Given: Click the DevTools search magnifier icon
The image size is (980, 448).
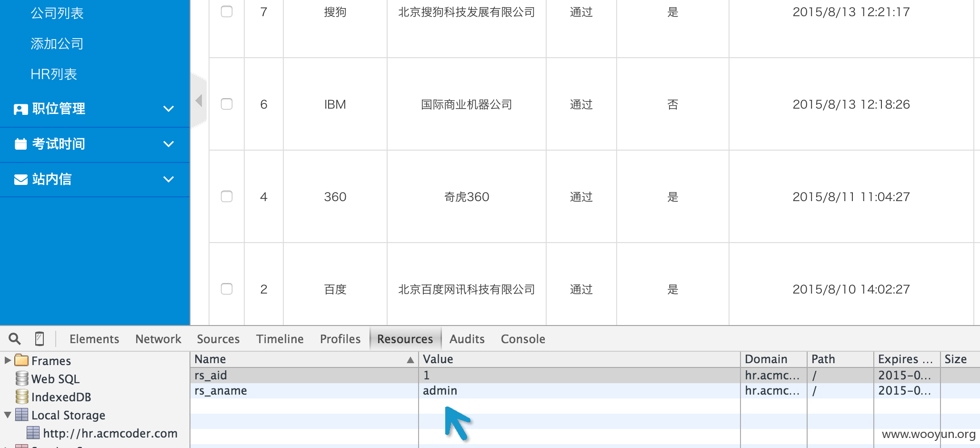Looking at the screenshot, I should tap(15, 339).
